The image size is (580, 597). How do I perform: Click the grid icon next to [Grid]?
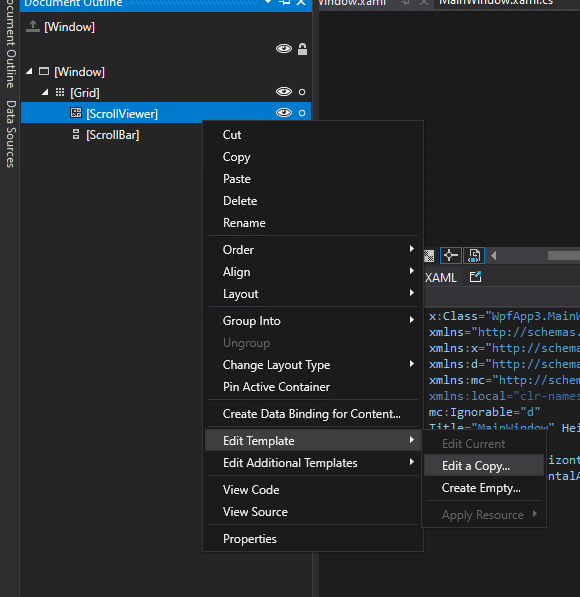click(60, 92)
